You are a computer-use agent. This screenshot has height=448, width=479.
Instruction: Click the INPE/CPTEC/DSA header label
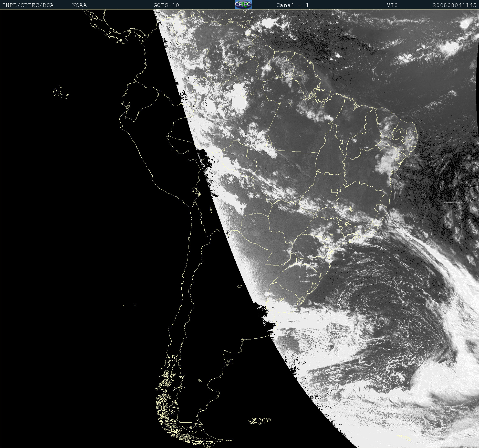[28, 5]
